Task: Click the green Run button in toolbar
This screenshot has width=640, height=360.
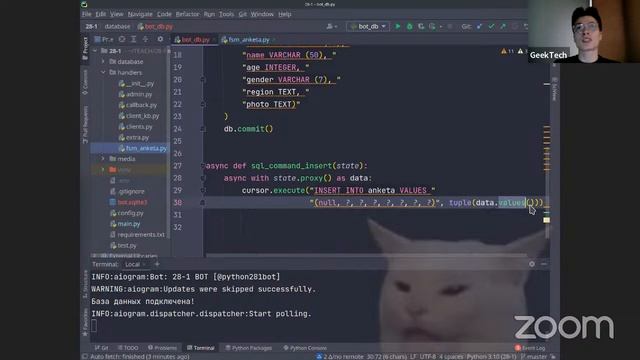Action: coord(398,27)
